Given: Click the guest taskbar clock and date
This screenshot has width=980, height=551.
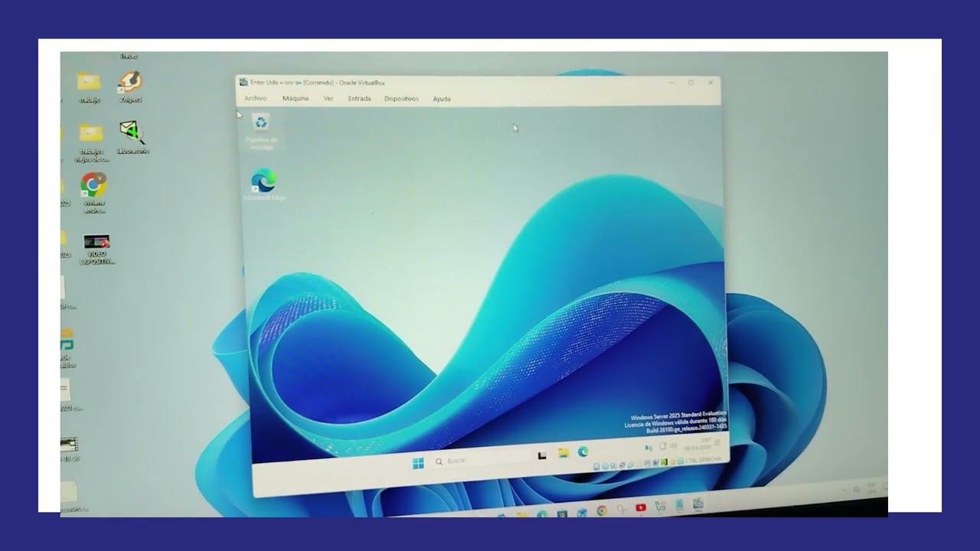Looking at the screenshot, I should pyautogui.click(x=697, y=444).
